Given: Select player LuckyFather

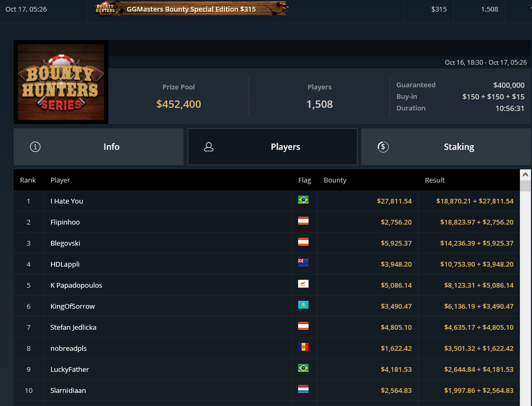Looking at the screenshot, I should tap(69, 369).
